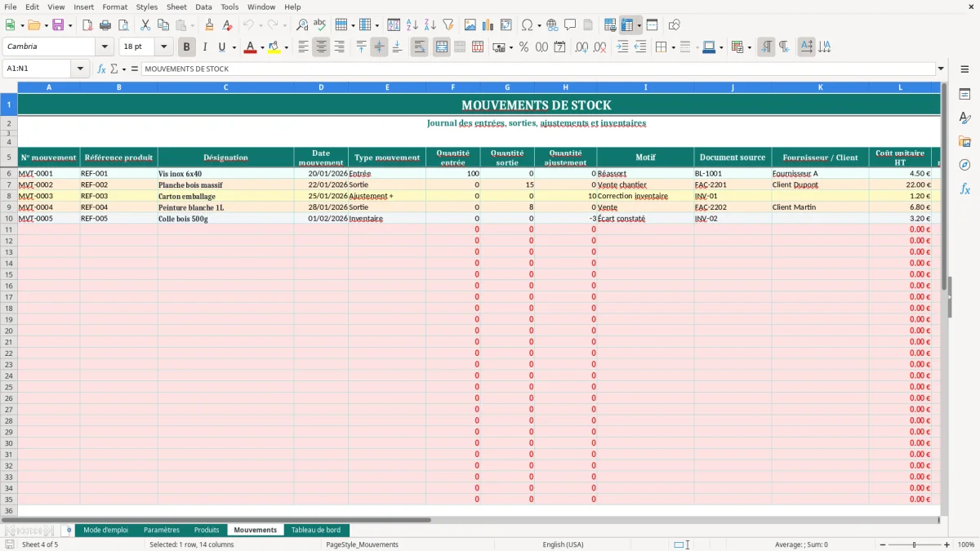980x551 pixels.
Task: Toggle Wrap Text button
Action: click(x=419, y=47)
